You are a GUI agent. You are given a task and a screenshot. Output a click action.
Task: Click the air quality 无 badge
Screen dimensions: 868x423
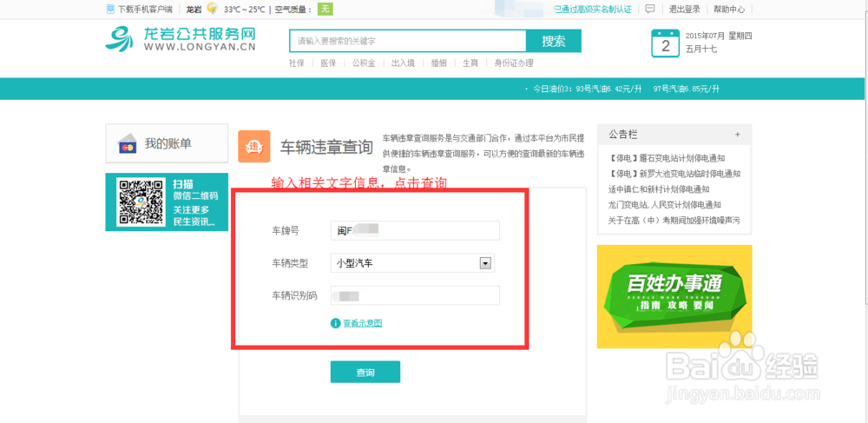325,9
